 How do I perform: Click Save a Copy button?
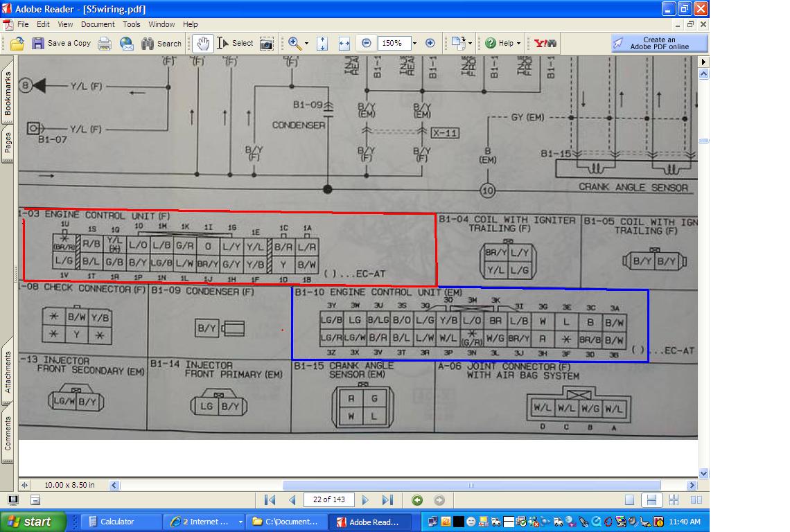[x=62, y=43]
